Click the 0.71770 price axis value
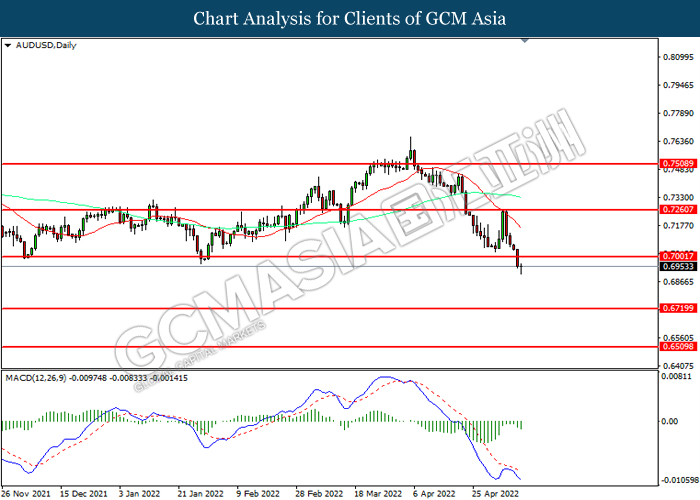 (x=679, y=226)
